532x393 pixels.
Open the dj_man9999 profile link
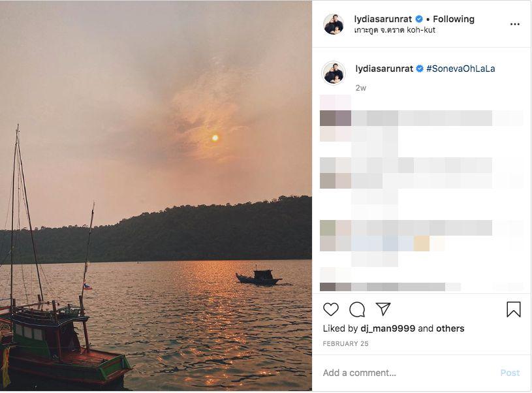tap(388, 328)
